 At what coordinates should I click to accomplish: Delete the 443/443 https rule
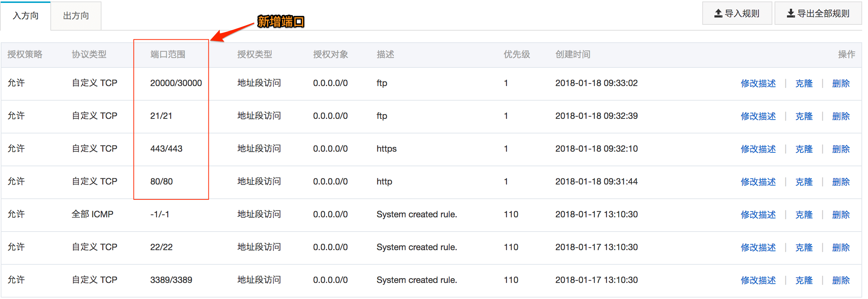841,149
